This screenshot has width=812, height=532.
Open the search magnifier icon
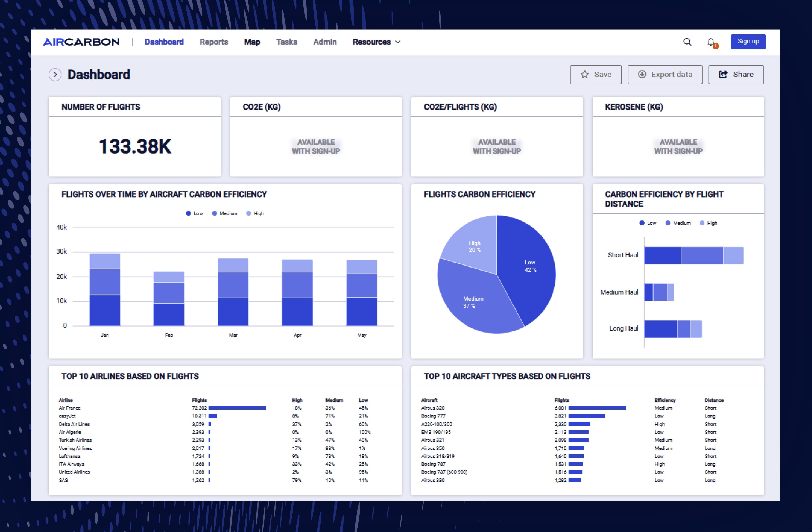click(x=687, y=42)
